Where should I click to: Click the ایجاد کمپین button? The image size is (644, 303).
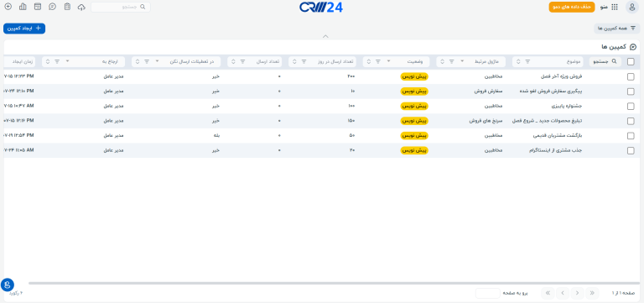[24, 29]
